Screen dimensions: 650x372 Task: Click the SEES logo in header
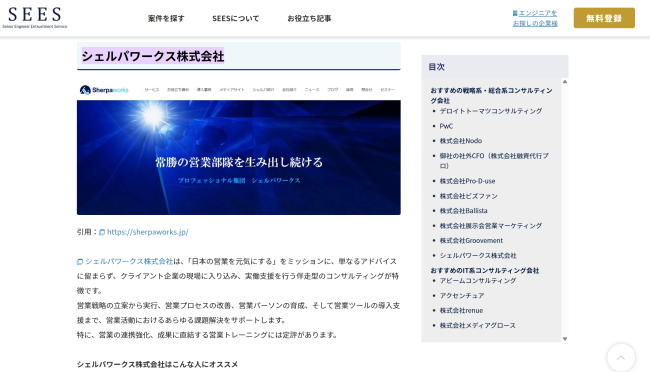34,17
